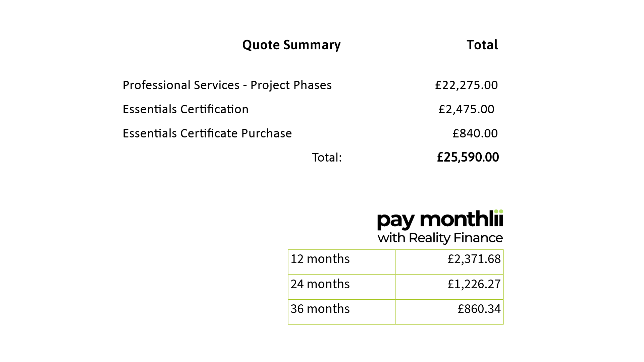644x362 pixels.
Task: Click the pay monthlii logo
Action: tap(440, 227)
